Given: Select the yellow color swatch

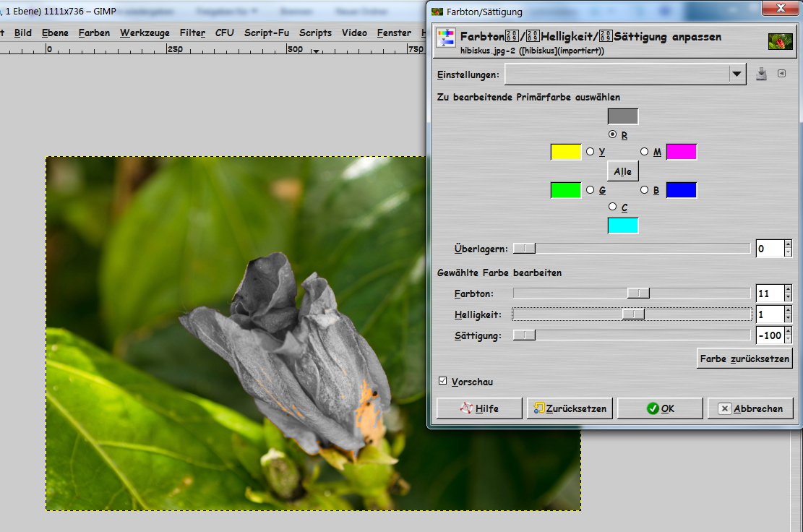Looking at the screenshot, I should (566, 152).
